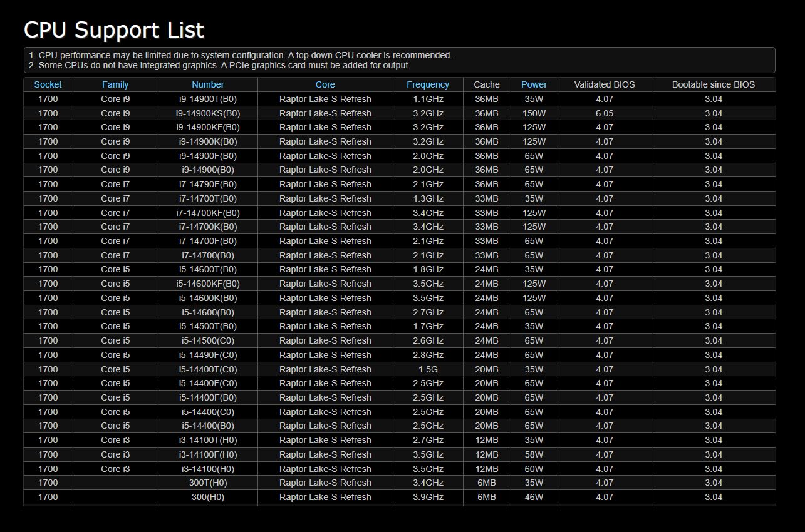Click the Family column header

[115, 84]
